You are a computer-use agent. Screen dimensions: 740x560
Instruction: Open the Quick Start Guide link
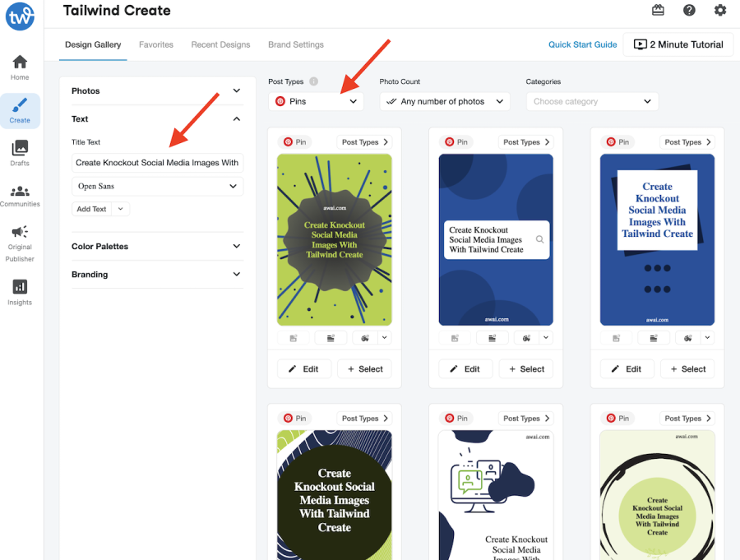(x=582, y=44)
